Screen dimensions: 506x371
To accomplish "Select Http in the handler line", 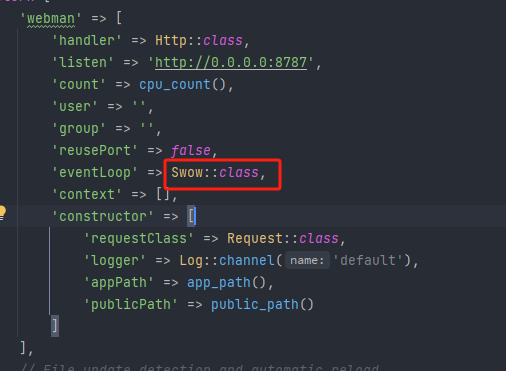I will [x=171, y=40].
